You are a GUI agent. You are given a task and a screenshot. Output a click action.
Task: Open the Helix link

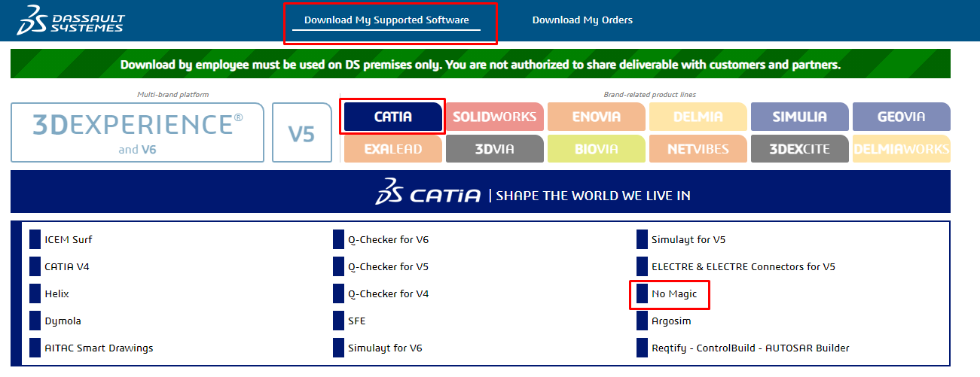(57, 293)
